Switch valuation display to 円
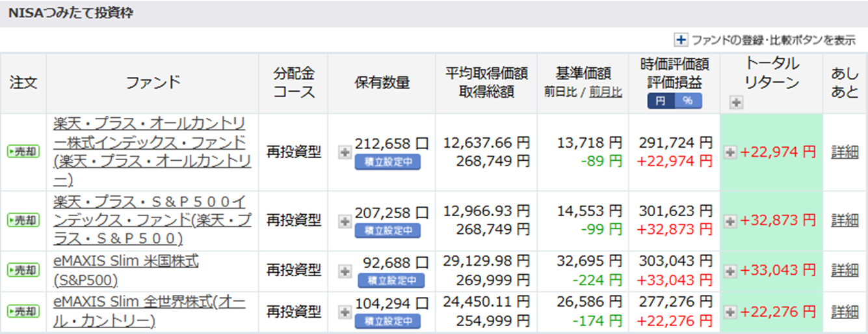 (661, 101)
